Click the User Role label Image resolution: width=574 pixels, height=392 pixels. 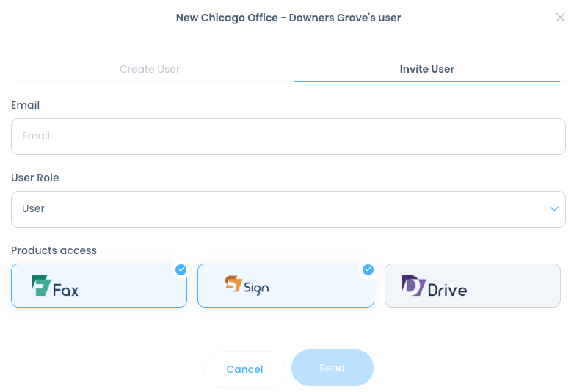(35, 178)
